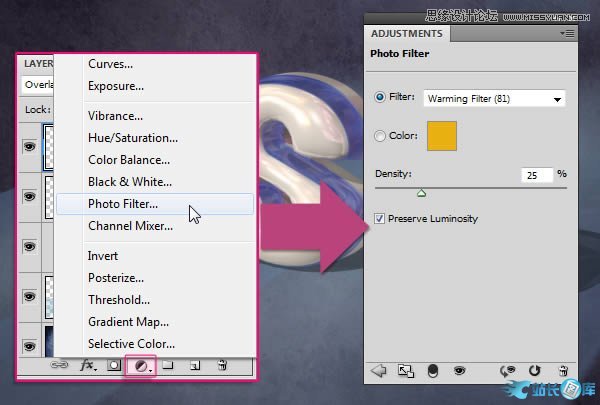Click the new adjustment layer icon
The image size is (600, 405).
pos(143,366)
